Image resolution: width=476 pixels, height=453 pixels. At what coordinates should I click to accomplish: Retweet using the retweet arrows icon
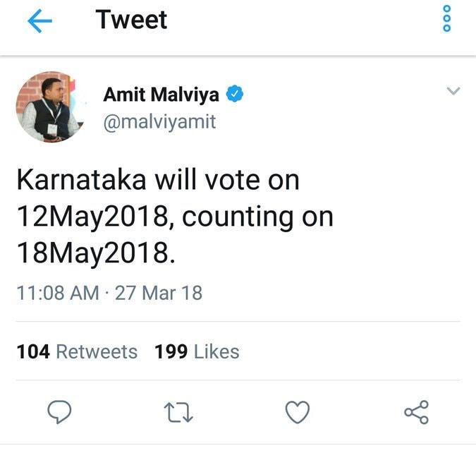tap(178, 413)
